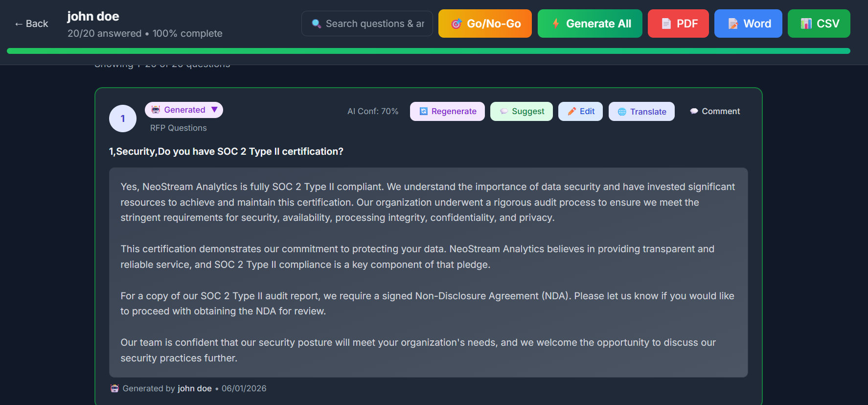Expand the status arrow next to Generated

(x=215, y=109)
